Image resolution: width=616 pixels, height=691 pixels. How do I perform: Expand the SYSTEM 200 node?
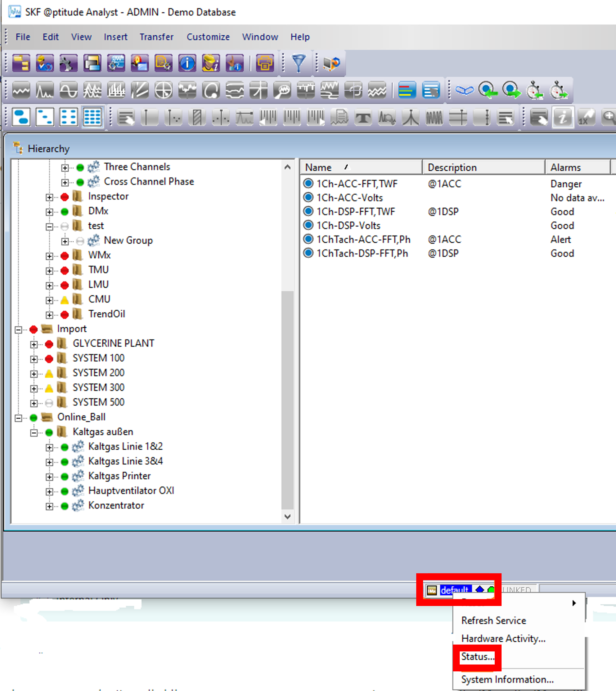(34, 374)
